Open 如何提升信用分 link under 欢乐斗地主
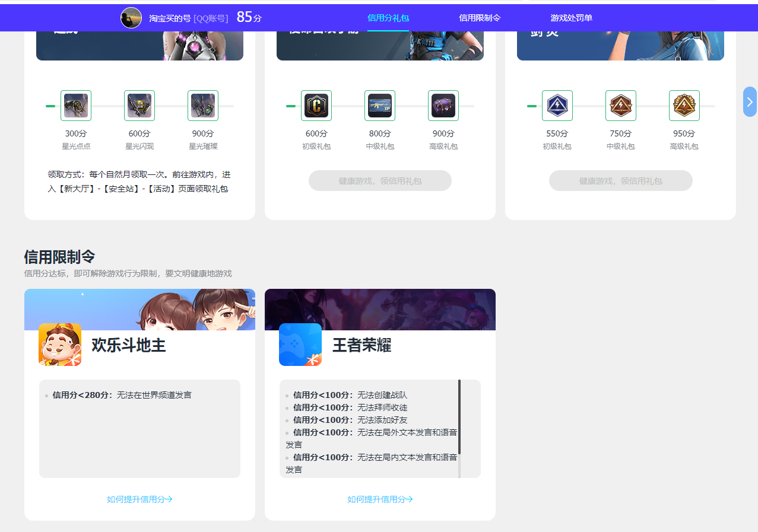The image size is (758, 532). [x=139, y=499]
